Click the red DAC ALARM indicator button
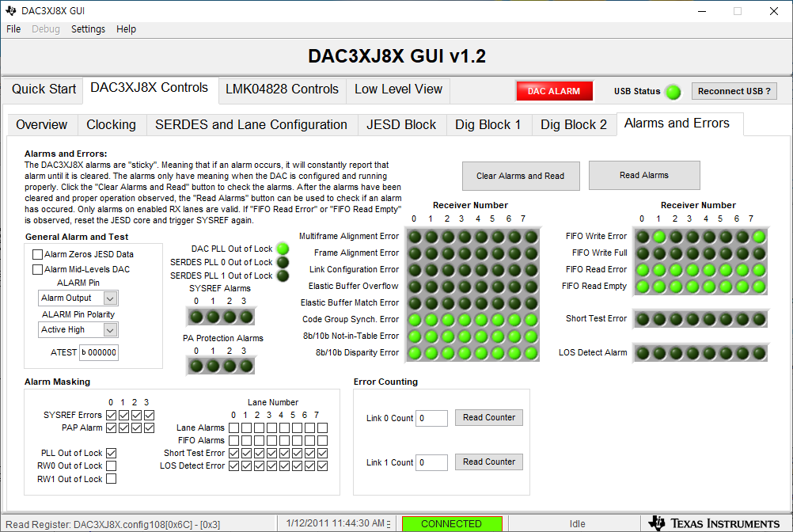793x532 pixels. click(x=554, y=92)
